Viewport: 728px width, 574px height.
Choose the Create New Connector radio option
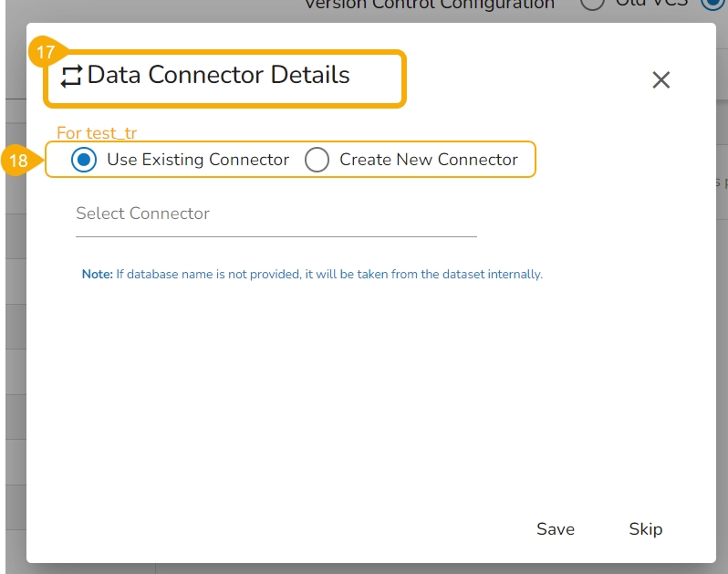(317, 160)
